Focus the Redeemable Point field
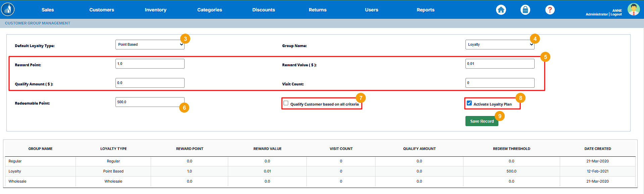The width and height of the screenshot is (644, 194). click(148, 102)
